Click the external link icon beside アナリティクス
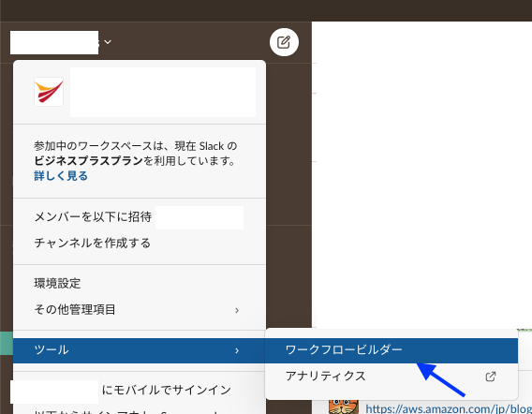Screen dimensions: 532x414 491,377
